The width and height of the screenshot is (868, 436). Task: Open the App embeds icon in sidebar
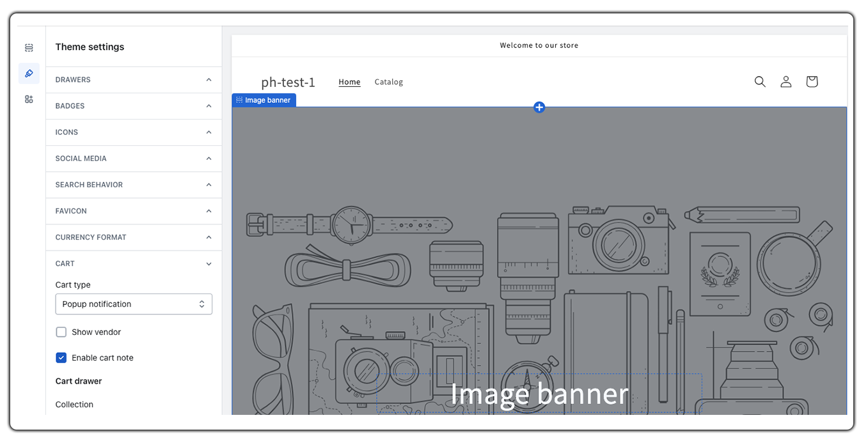pyautogui.click(x=29, y=99)
